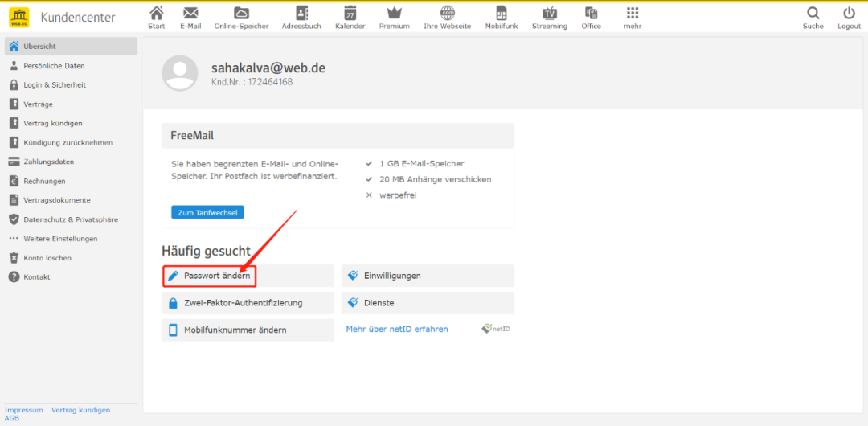Open the AGB footer link
The width and height of the screenshot is (868, 426).
pos(11,418)
